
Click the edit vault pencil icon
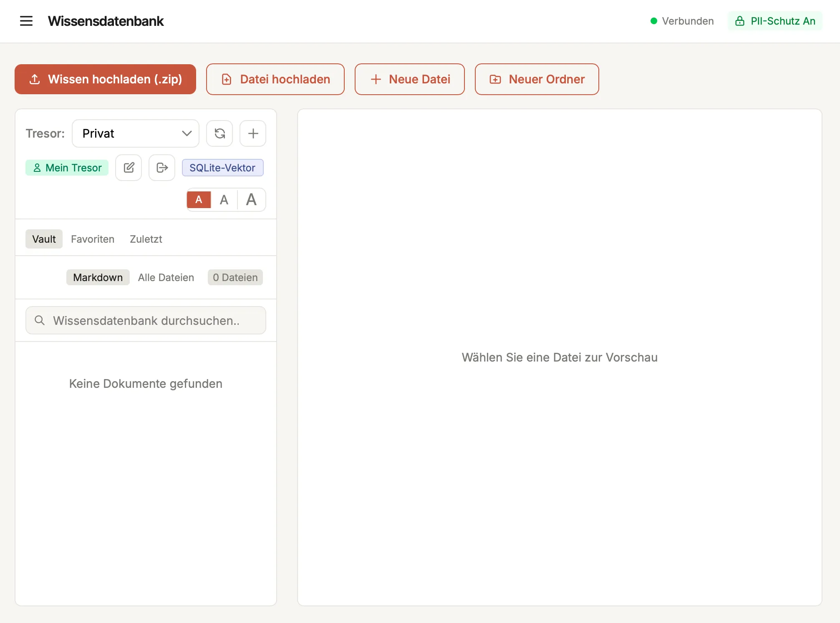click(x=129, y=168)
